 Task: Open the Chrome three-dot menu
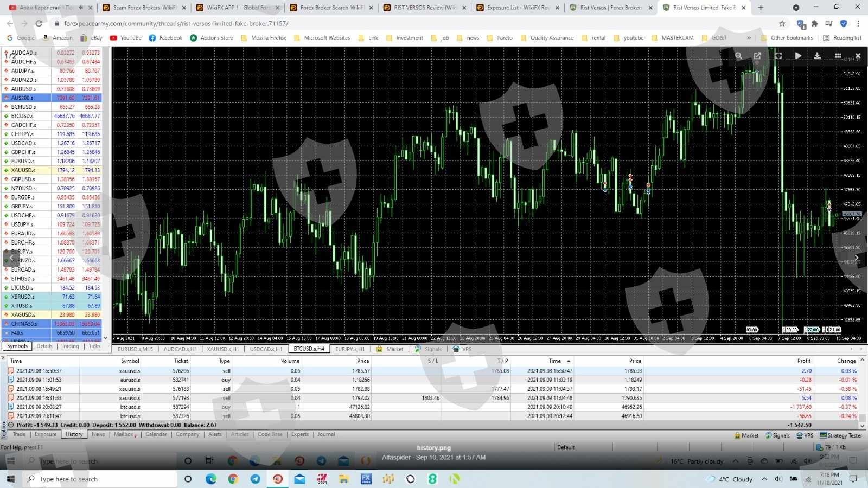tap(858, 23)
